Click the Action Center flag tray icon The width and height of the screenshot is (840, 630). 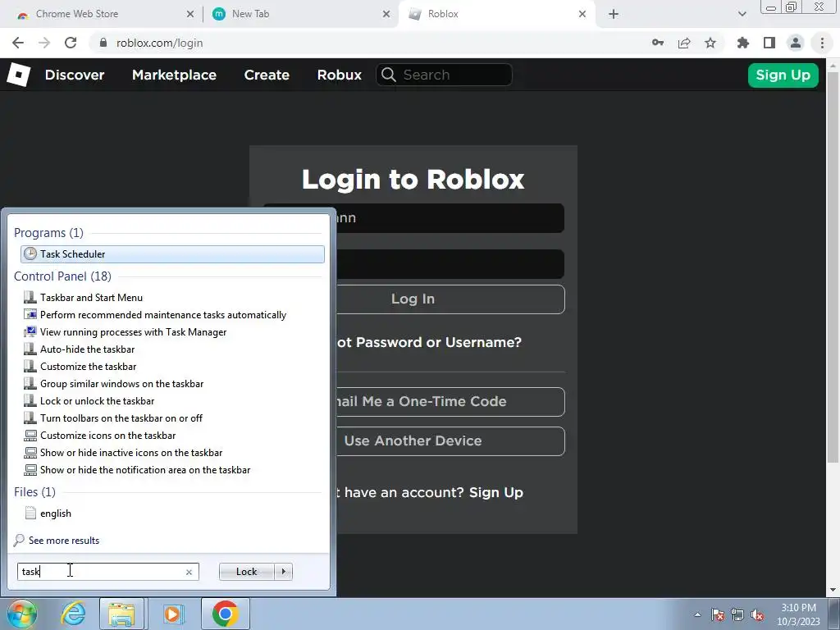pyautogui.click(x=718, y=614)
